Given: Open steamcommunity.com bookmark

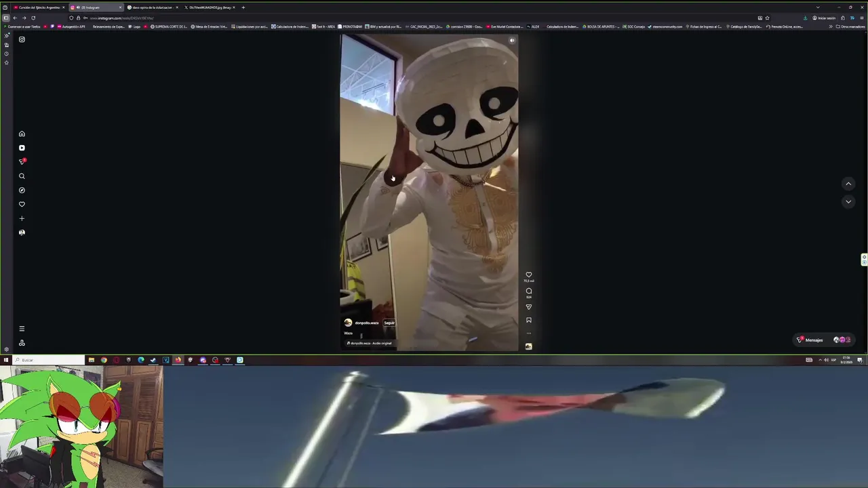Looking at the screenshot, I should (x=665, y=26).
